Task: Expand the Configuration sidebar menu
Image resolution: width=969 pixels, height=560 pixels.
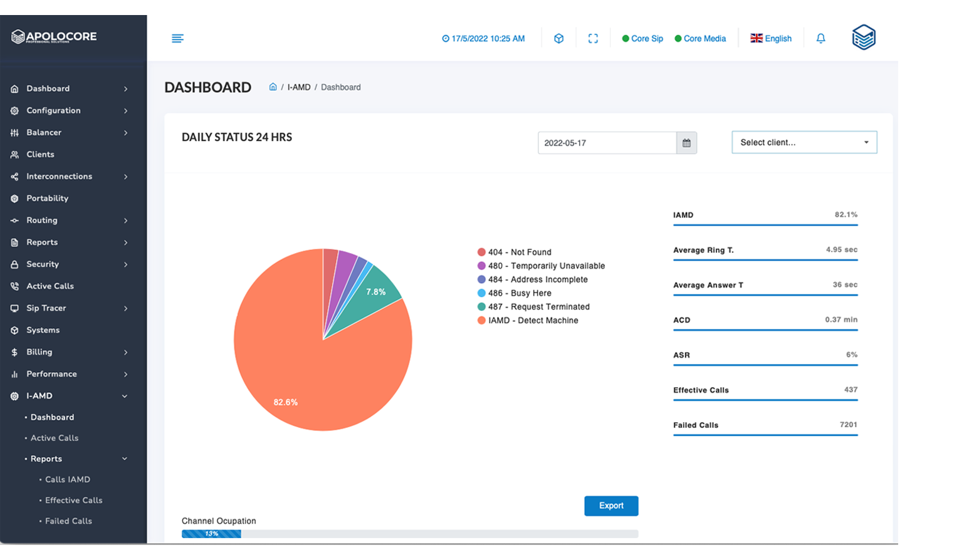Action: [x=53, y=111]
